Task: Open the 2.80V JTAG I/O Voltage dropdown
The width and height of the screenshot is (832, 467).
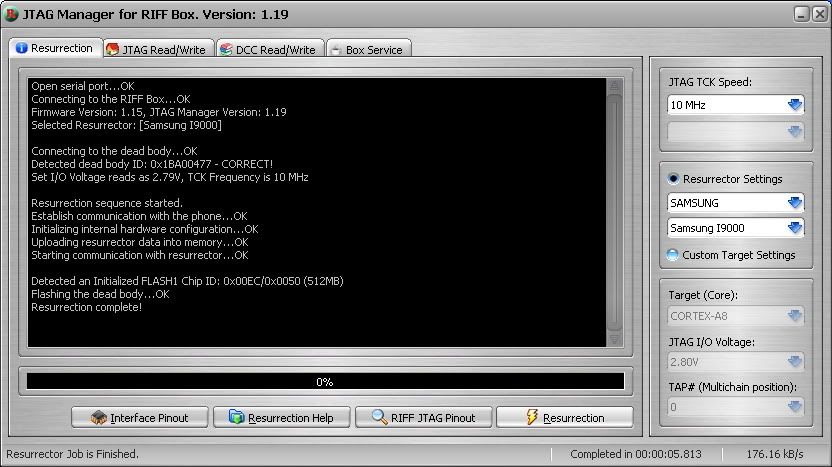Action: pos(735,361)
